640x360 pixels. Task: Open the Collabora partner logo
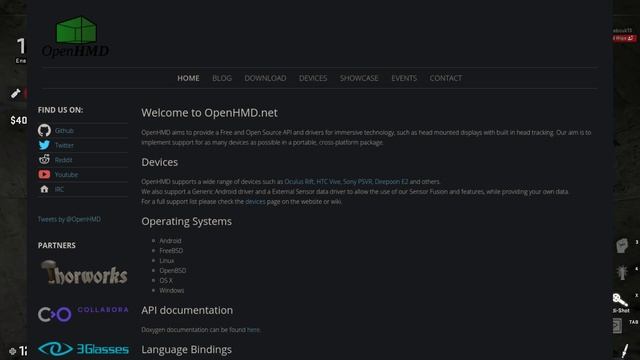83,314
